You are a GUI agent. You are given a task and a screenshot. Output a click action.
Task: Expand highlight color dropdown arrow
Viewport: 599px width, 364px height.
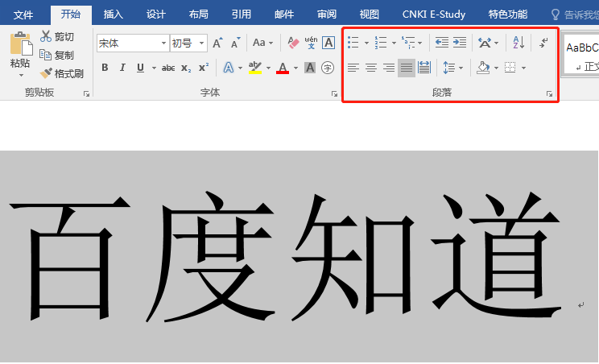tap(268, 68)
